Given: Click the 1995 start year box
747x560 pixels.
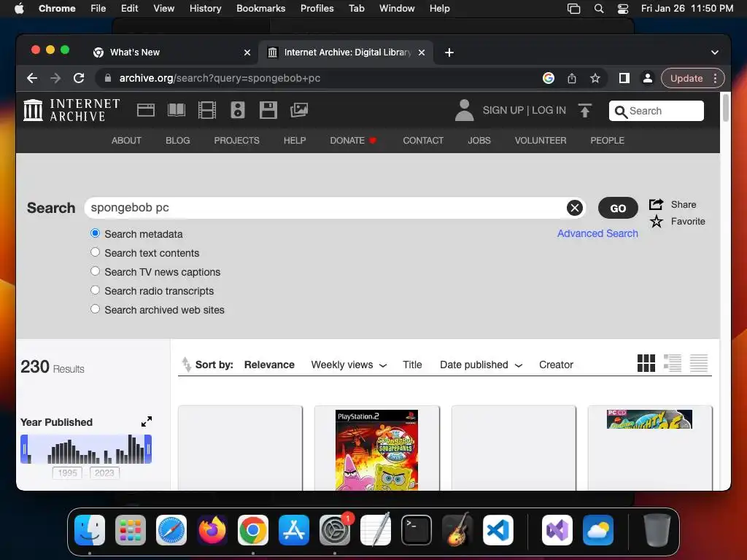Looking at the screenshot, I should [67, 472].
